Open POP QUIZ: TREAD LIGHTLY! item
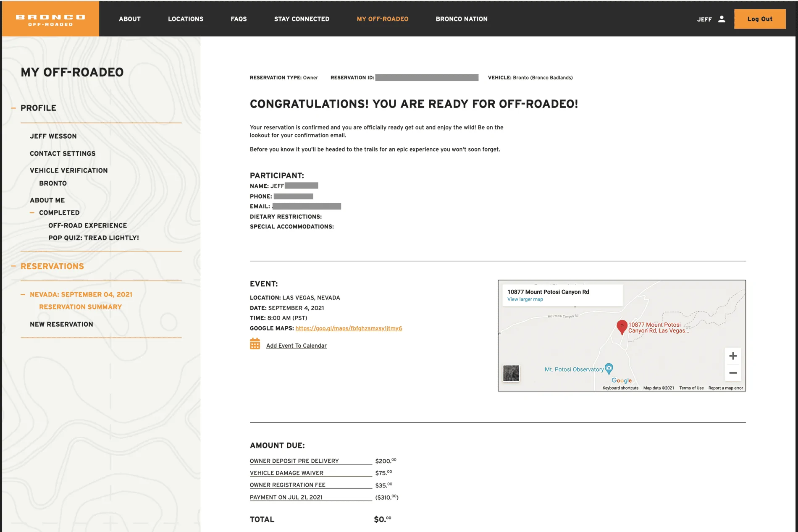 (94, 238)
